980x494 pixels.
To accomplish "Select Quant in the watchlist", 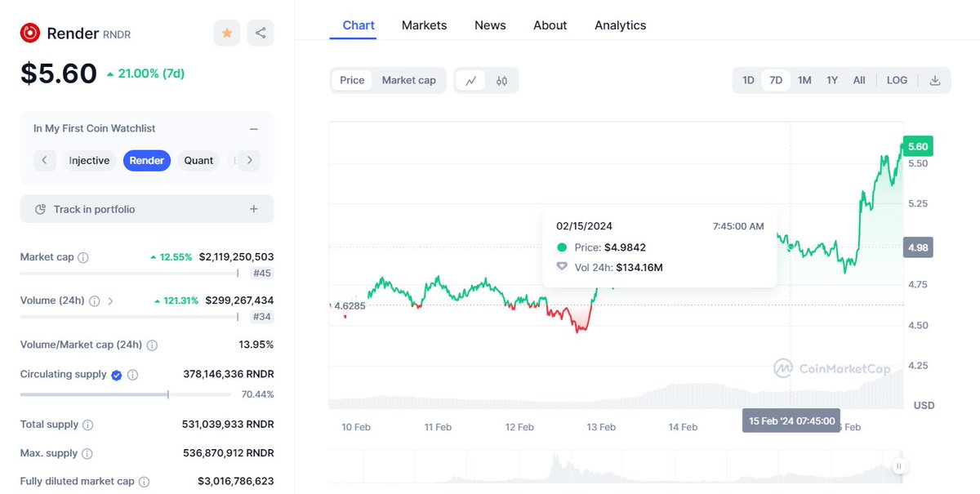I will click(x=198, y=161).
